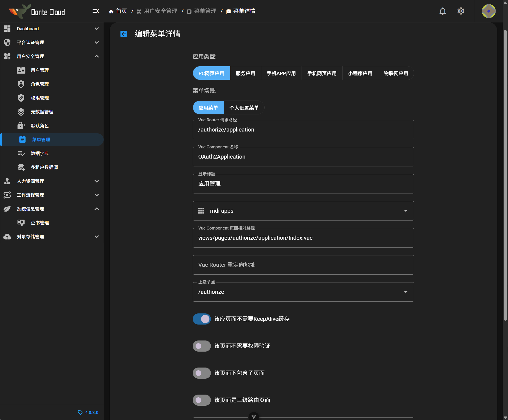The image size is (508, 420).
Task: Go to 首页 breadcrumb link
Action: click(x=121, y=11)
